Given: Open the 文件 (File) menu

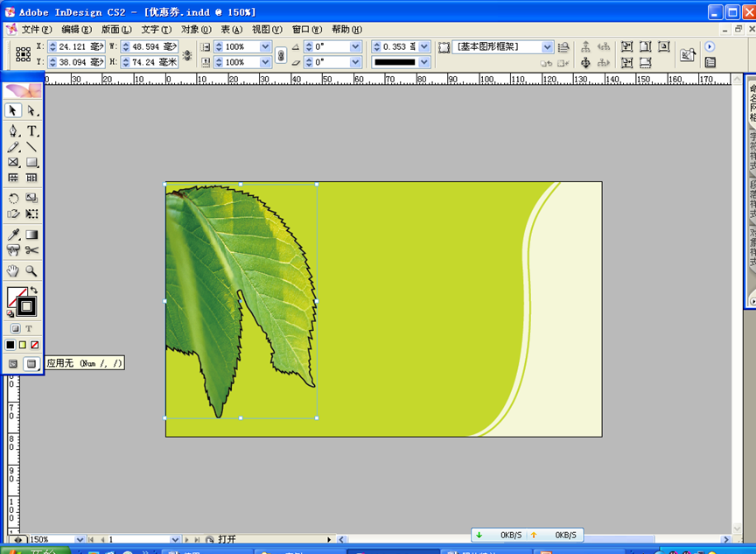Looking at the screenshot, I should click(36, 29).
